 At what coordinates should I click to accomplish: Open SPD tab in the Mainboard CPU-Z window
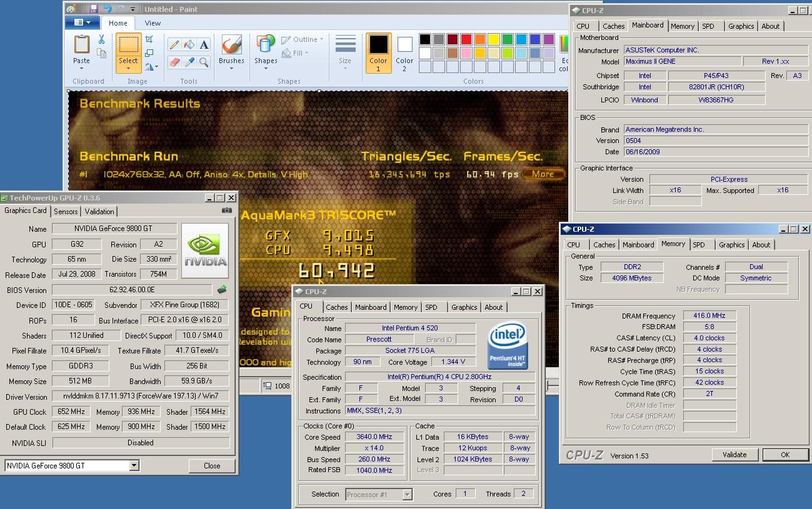(x=708, y=26)
